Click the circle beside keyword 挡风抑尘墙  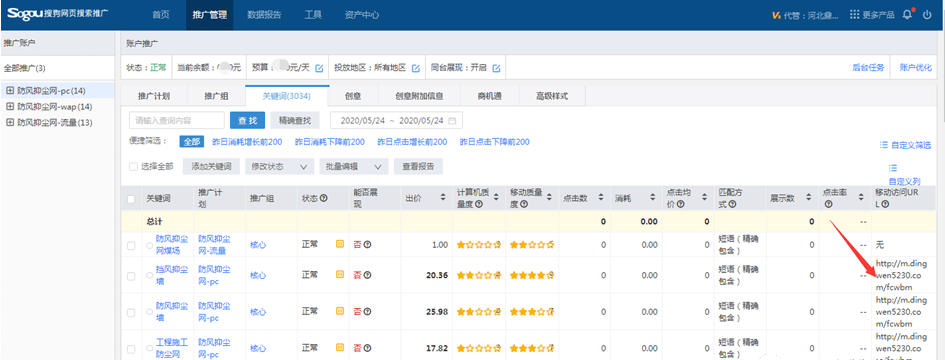tap(149, 276)
